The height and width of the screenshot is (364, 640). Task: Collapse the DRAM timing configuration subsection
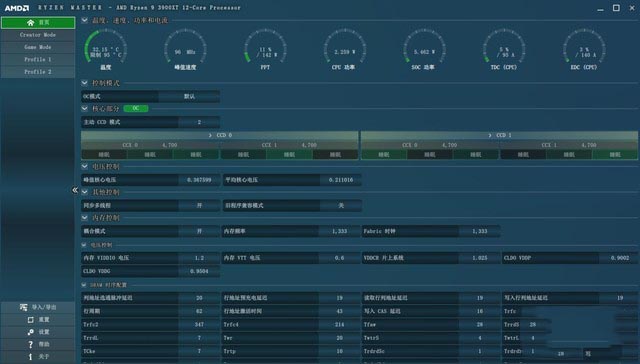pyautogui.click(x=84, y=285)
